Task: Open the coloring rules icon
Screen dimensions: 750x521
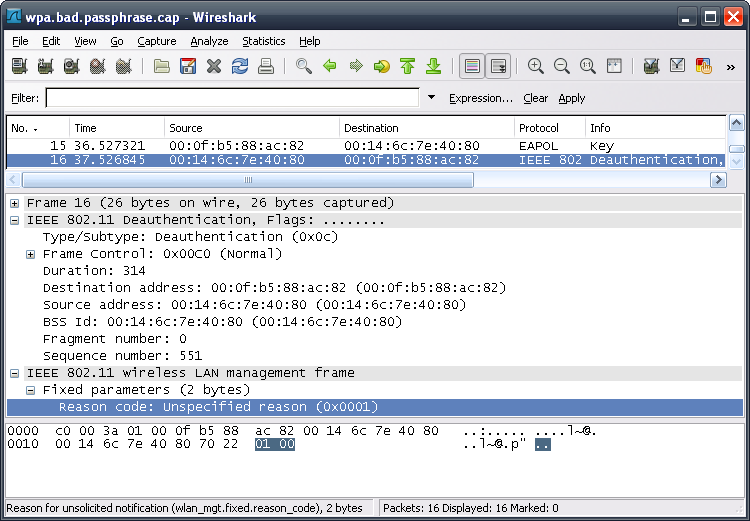Action: click(703, 67)
